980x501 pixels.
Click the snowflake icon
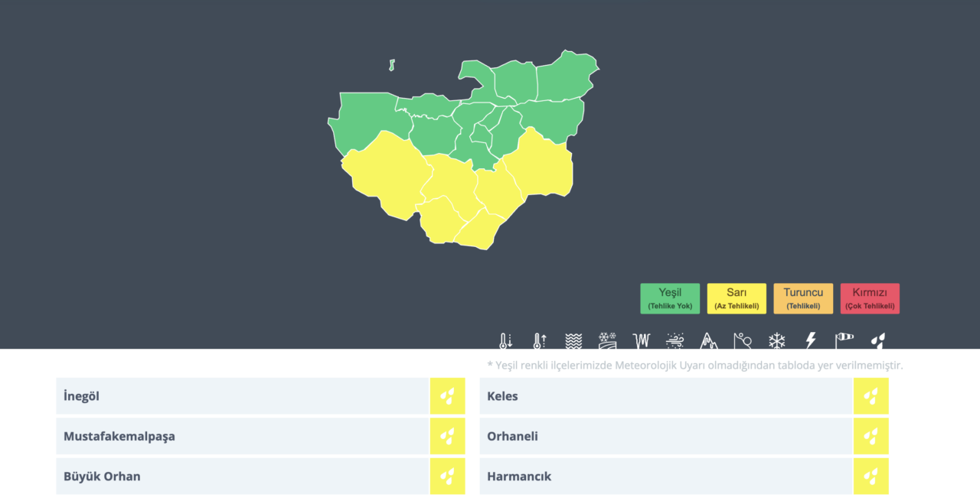(x=777, y=340)
